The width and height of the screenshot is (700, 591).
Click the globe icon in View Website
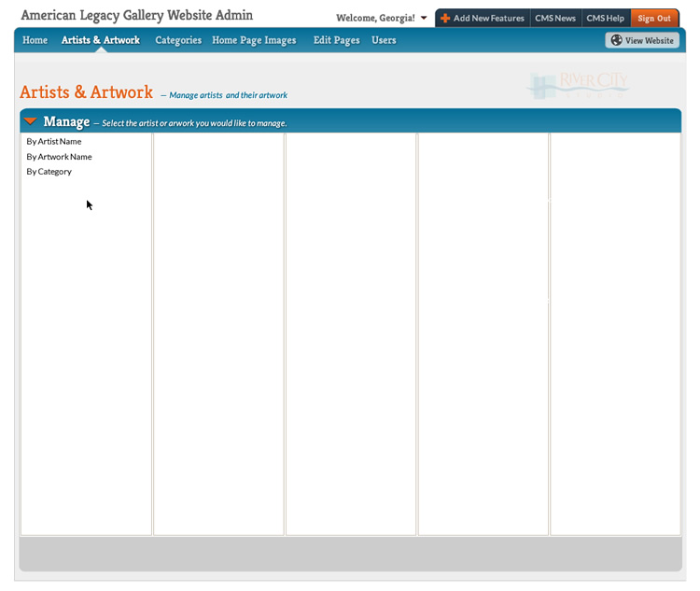click(x=617, y=40)
